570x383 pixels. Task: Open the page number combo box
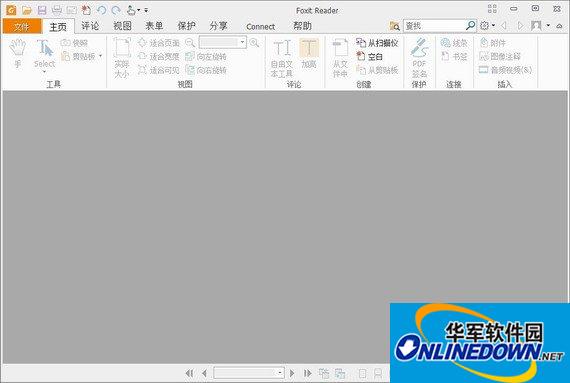coord(248,373)
